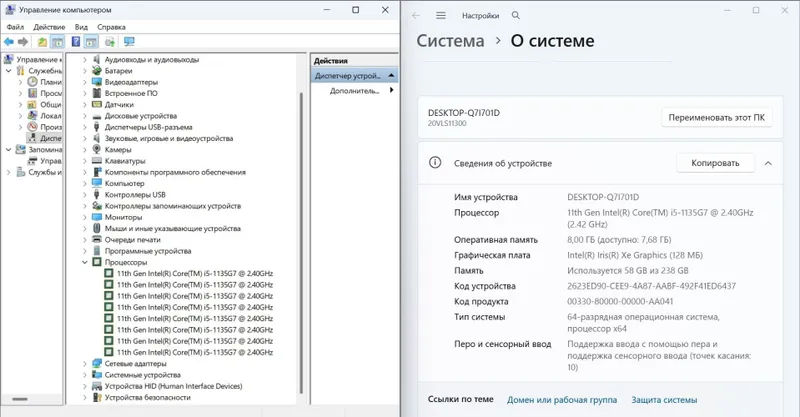Select Диспетчер устройств in the left console tree

45,138
